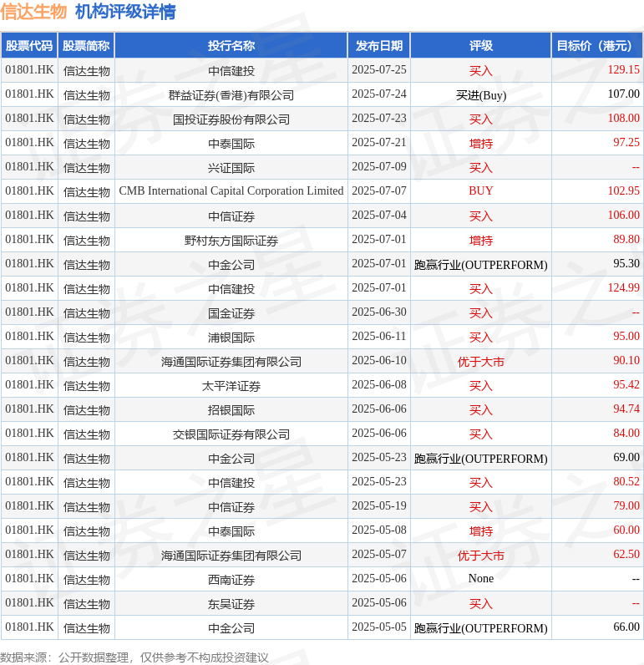Click the None rating cell

[x=481, y=578]
